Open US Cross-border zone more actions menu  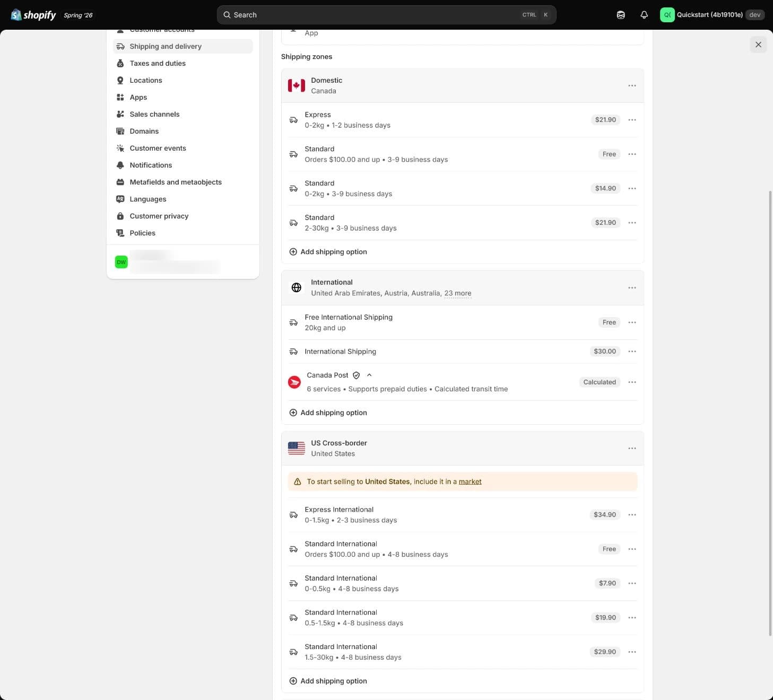(x=632, y=448)
